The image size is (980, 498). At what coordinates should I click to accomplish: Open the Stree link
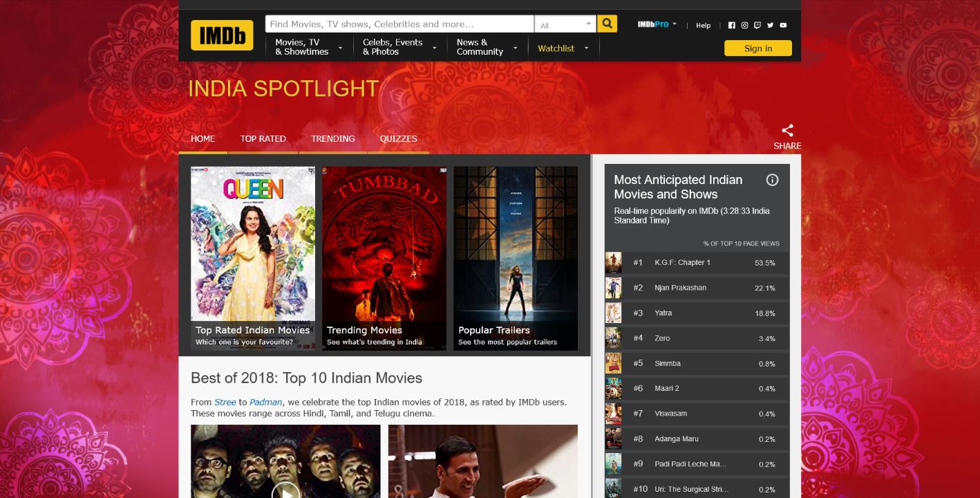pos(225,402)
